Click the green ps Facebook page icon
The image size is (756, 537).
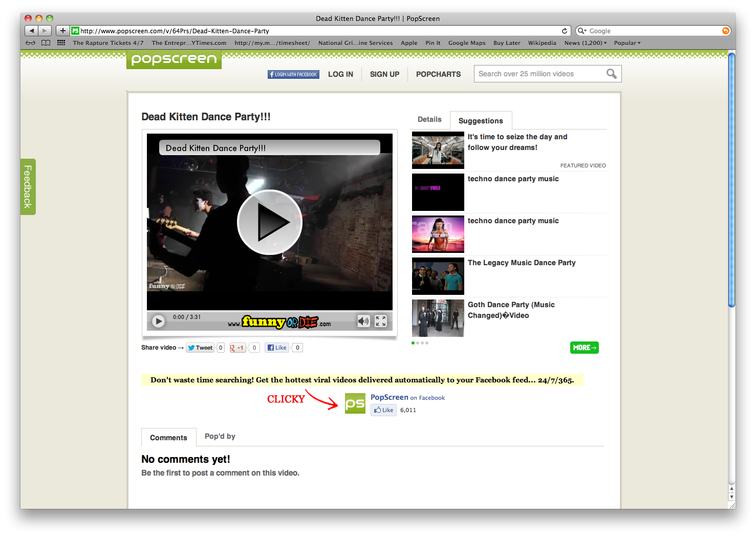coord(355,403)
